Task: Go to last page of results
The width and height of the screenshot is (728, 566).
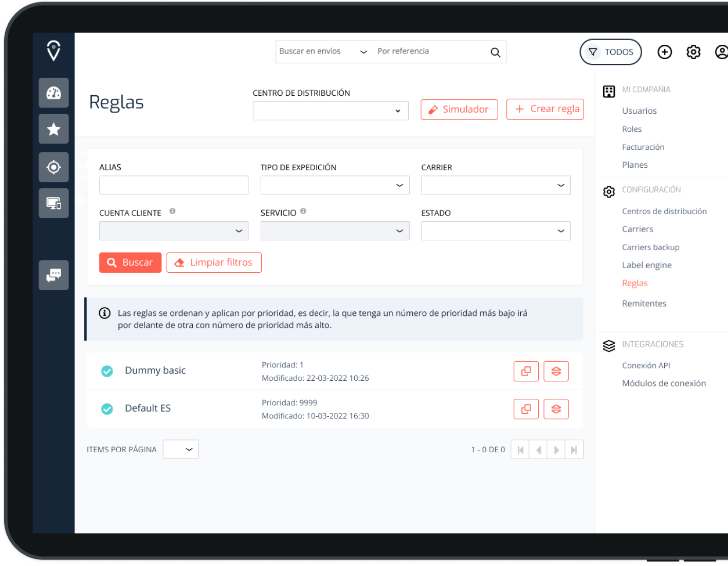Action: (x=574, y=450)
